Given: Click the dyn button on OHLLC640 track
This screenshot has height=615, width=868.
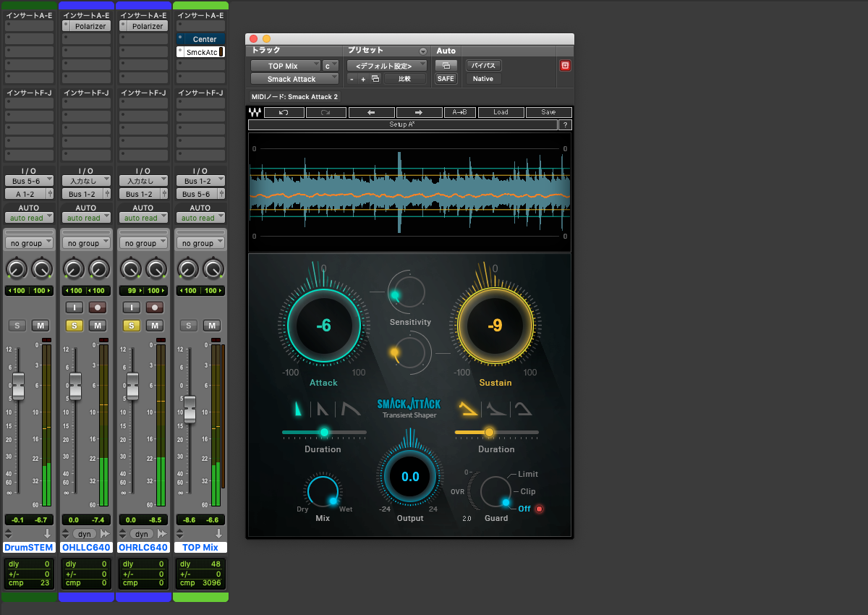Looking at the screenshot, I should tap(85, 534).
